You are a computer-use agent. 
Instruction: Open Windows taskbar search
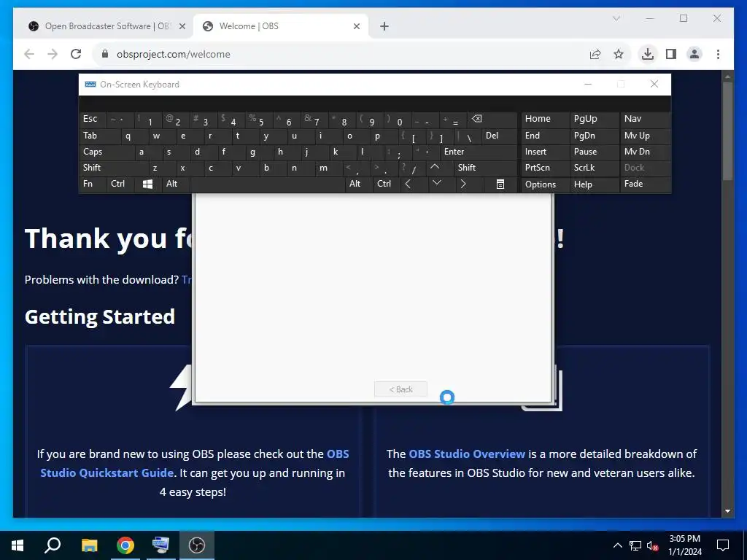53,545
